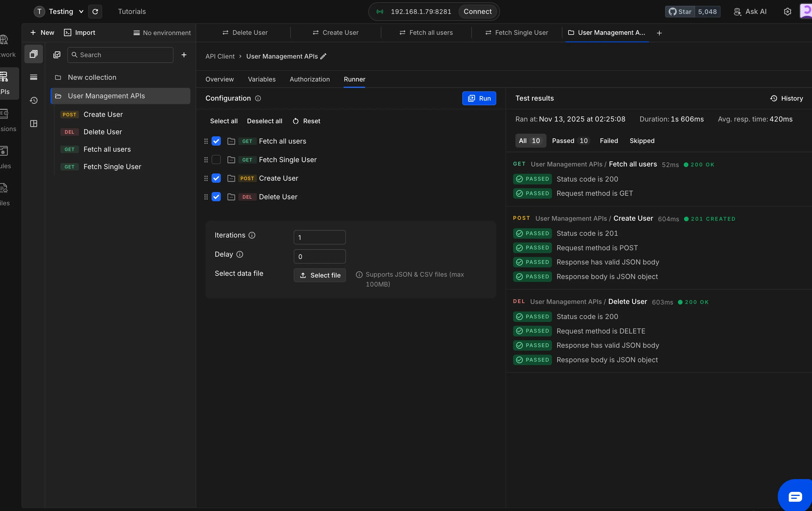Image resolution: width=812 pixels, height=511 pixels.
Task: Click the Delay input field
Action: (x=320, y=256)
